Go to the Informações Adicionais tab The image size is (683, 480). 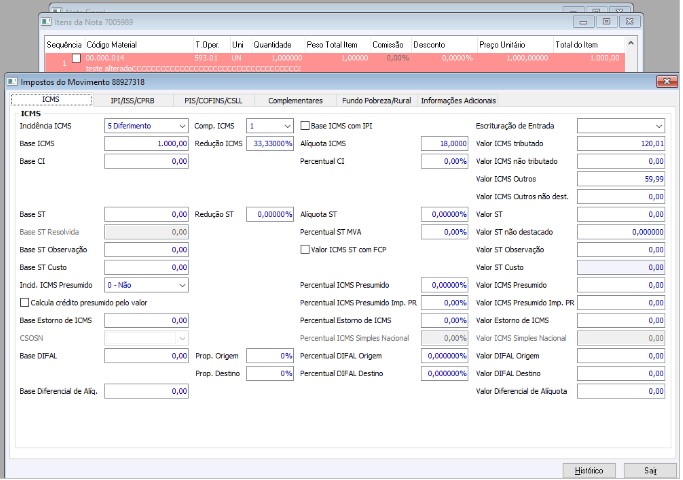[x=458, y=101]
